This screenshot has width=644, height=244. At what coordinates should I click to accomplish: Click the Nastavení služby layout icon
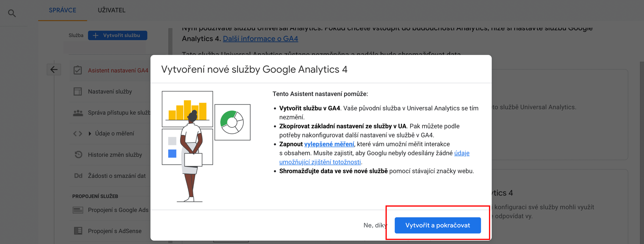coord(78,91)
